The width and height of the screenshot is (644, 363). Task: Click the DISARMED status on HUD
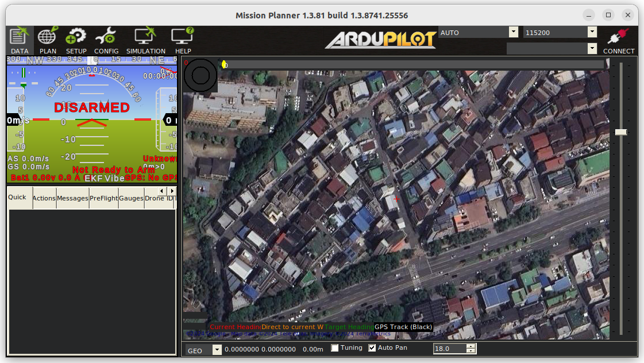(92, 107)
